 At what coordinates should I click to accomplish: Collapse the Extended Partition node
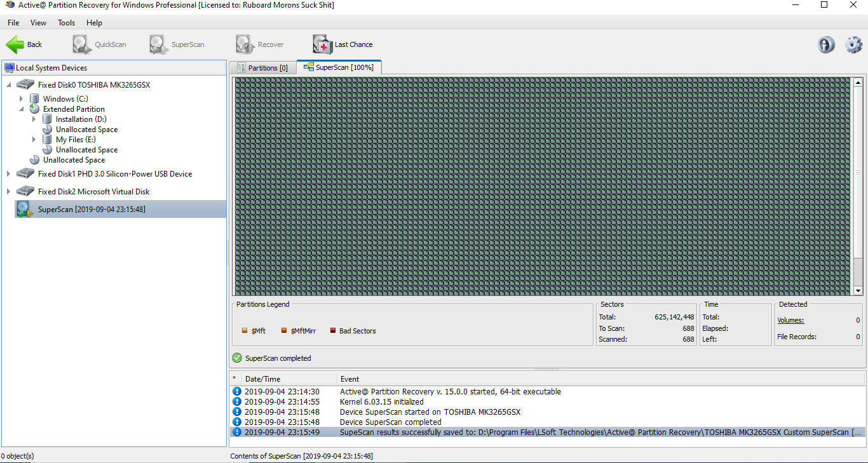tap(21, 109)
